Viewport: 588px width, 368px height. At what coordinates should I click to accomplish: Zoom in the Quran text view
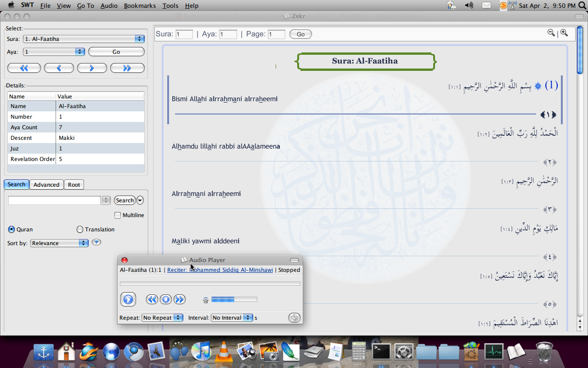564,33
